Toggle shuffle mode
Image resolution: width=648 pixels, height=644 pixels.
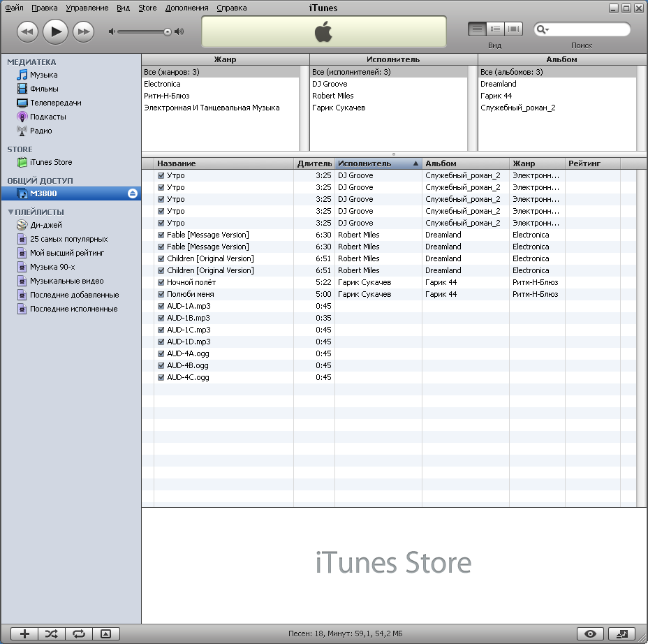coord(52,634)
